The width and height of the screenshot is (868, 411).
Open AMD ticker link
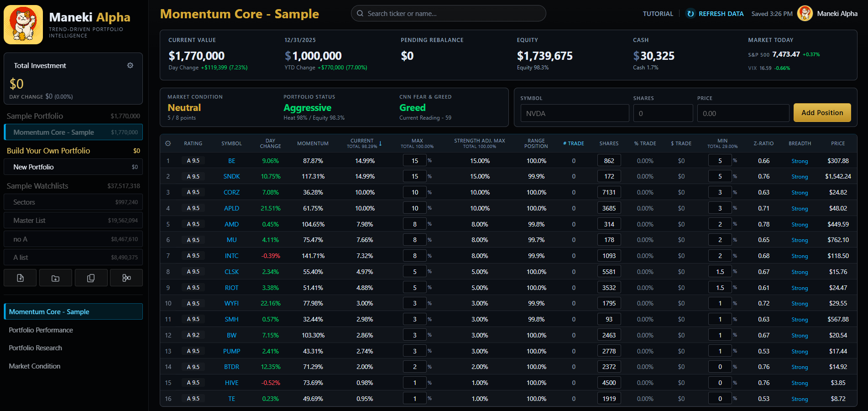[x=232, y=224]
